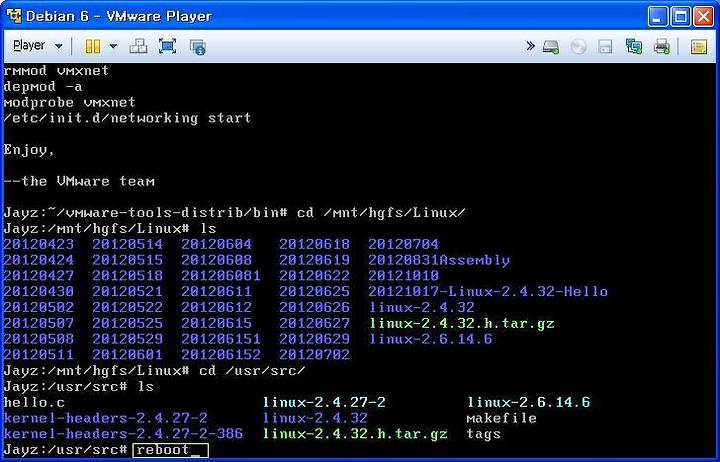Open the Player menu
This screenshot has width=720, height=462.
37,45
